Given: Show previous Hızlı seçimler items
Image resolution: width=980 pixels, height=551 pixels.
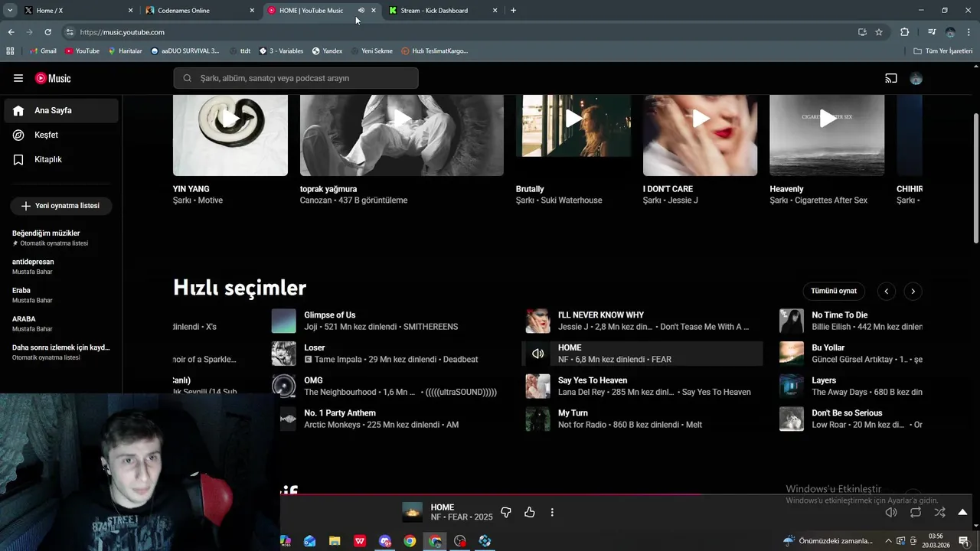Looking at the screenshot, I should pos(887,291).
